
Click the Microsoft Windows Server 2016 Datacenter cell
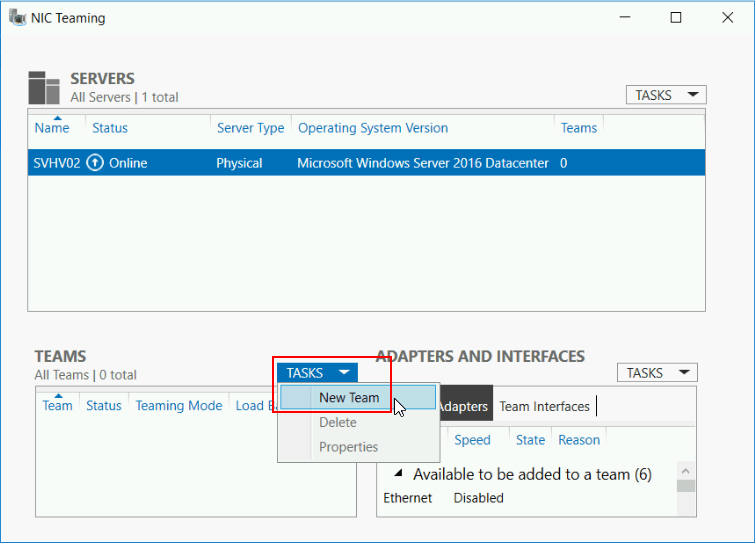point(423,163)
